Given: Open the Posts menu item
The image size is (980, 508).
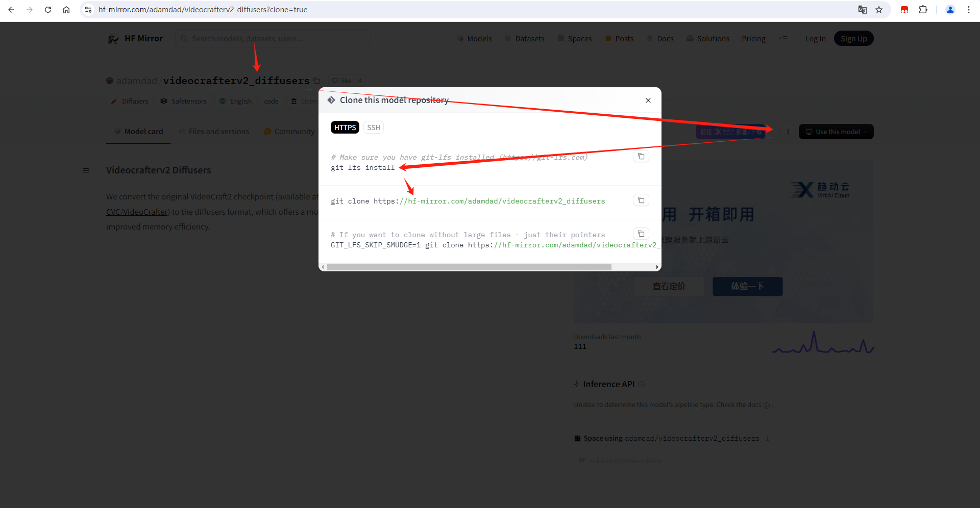Looking at the screenshot, I should [x=619, y=39].
